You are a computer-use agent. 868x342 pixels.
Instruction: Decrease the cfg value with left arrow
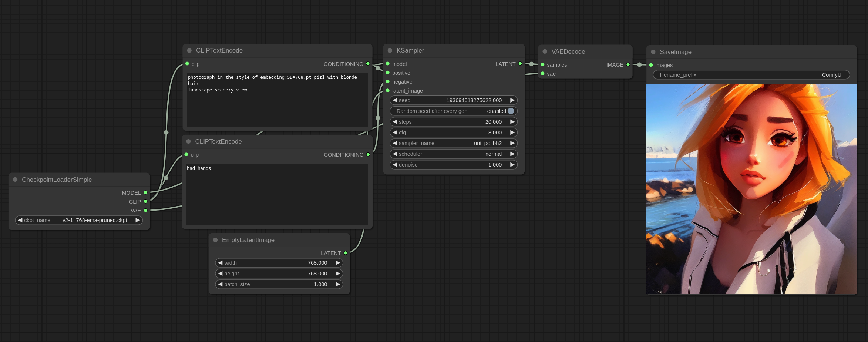(x=395, y=133)
